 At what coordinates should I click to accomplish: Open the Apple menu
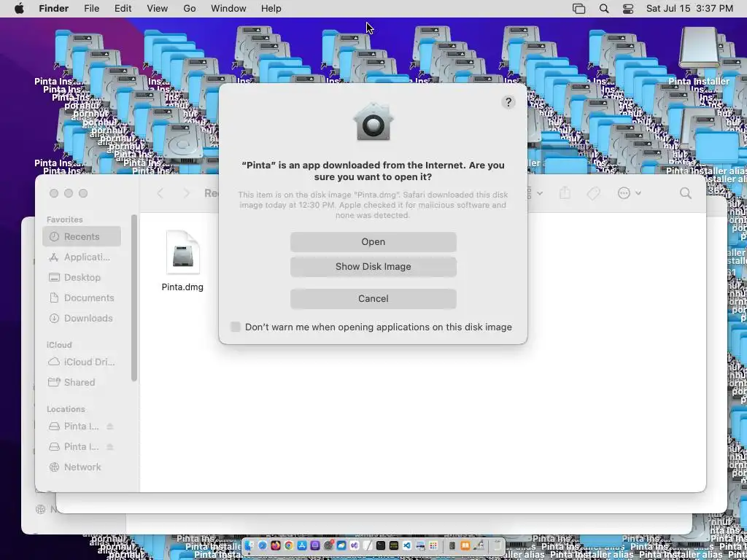[19, 9]
